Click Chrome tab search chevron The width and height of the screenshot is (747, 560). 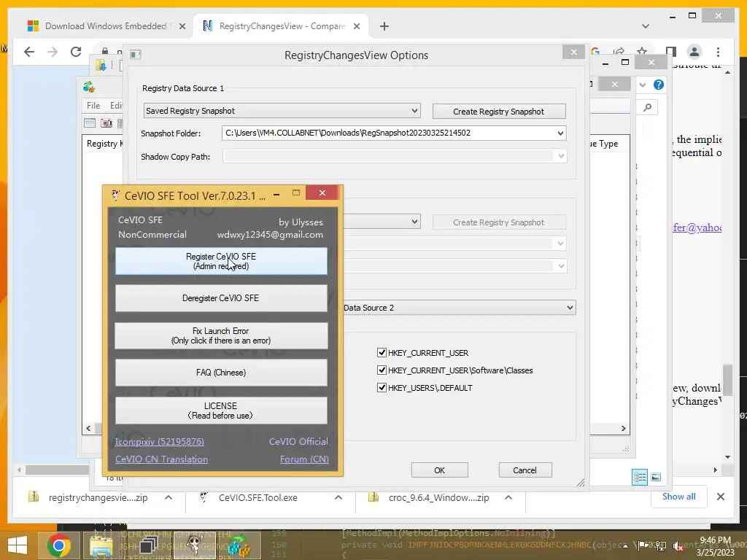[x=646, y=26]
